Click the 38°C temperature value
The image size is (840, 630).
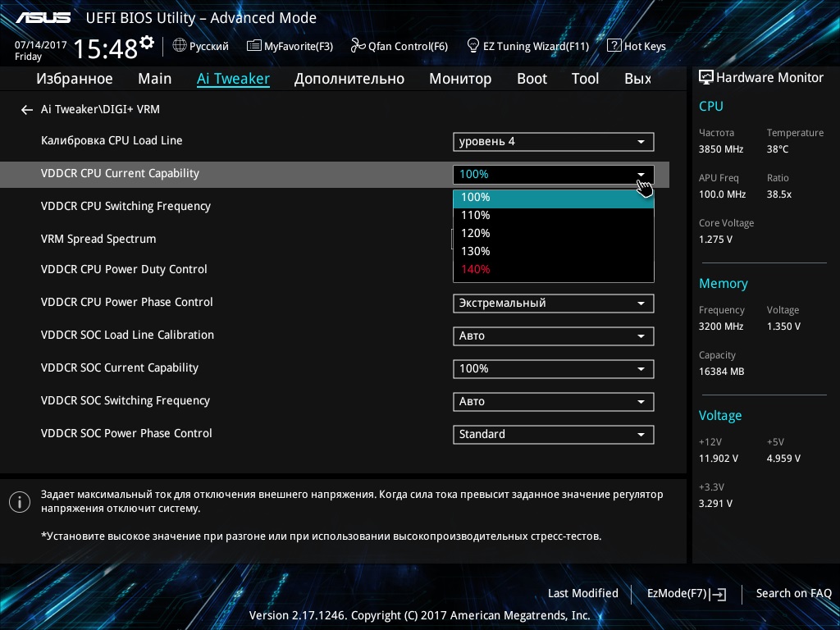click(778, 149)
